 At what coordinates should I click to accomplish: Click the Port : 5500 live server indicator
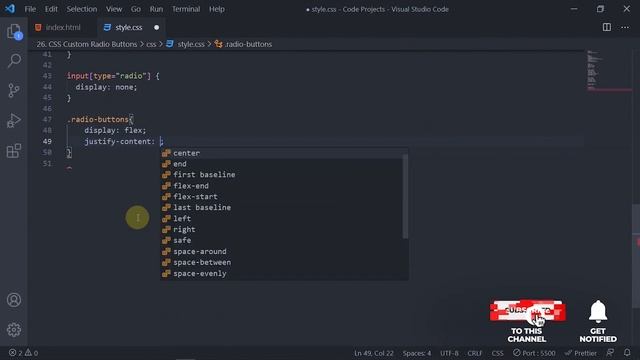(534, 353)
